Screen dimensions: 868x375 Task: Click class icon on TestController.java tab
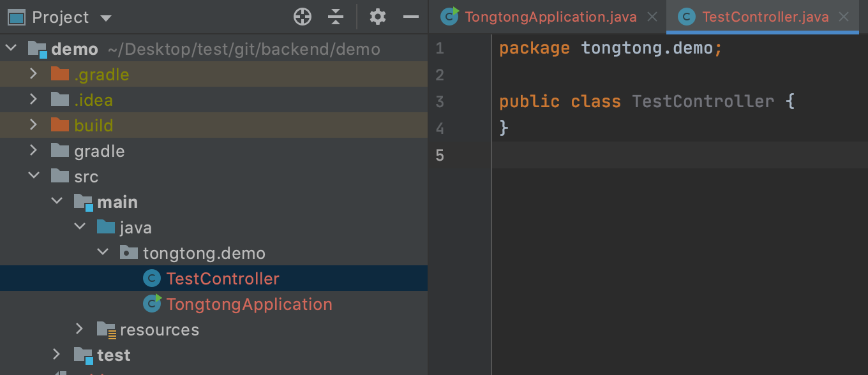(x=687, y=17)
